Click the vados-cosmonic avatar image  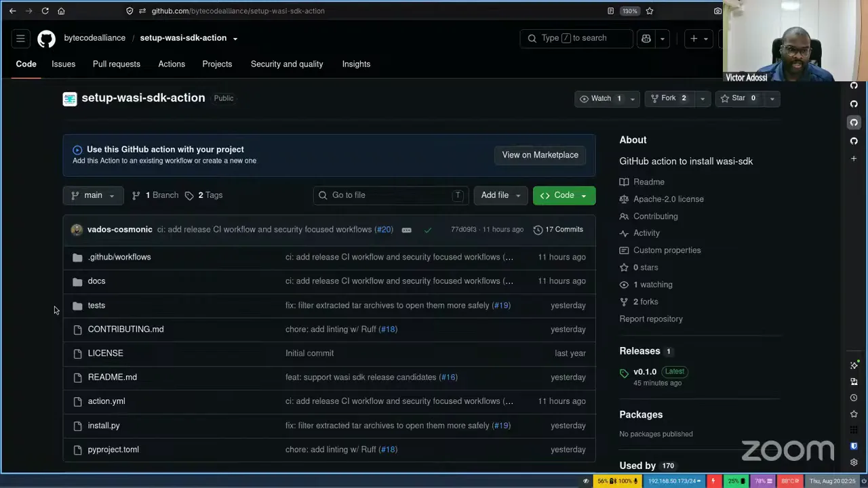pyautogui.click(x=77, y=230)
